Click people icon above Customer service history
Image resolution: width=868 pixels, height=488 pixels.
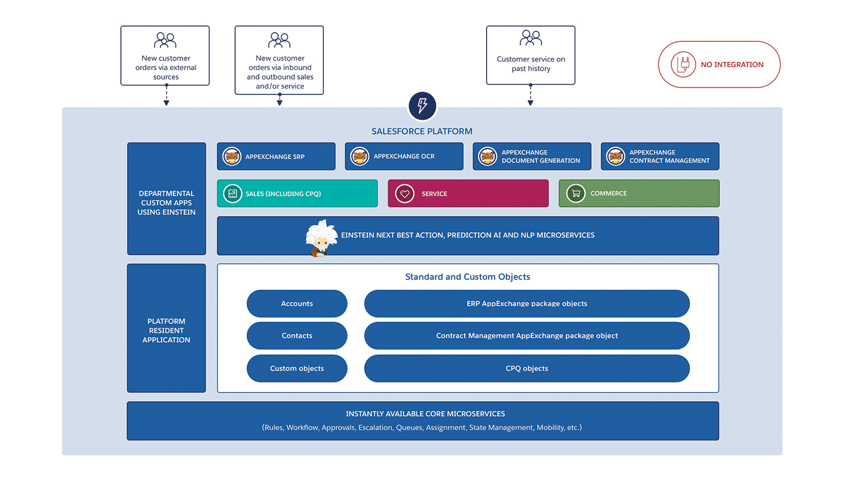point(531,38)
